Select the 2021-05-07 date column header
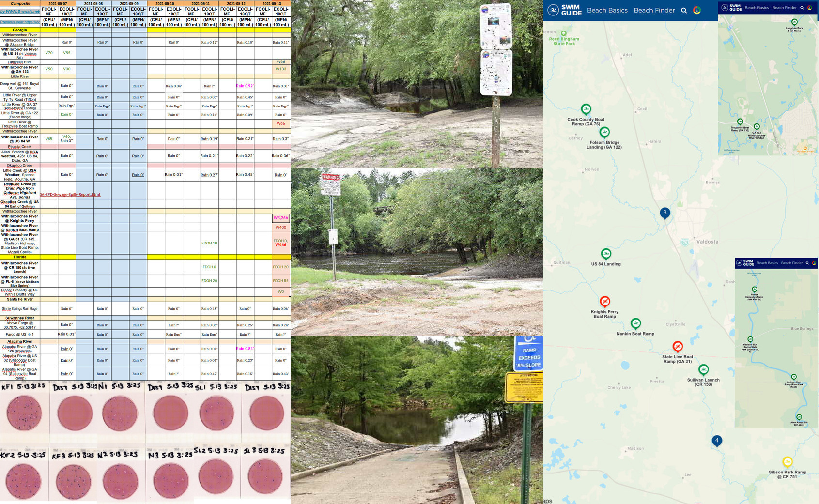The height and width of the screenshot is (504, 819). [x=58, y=3]
